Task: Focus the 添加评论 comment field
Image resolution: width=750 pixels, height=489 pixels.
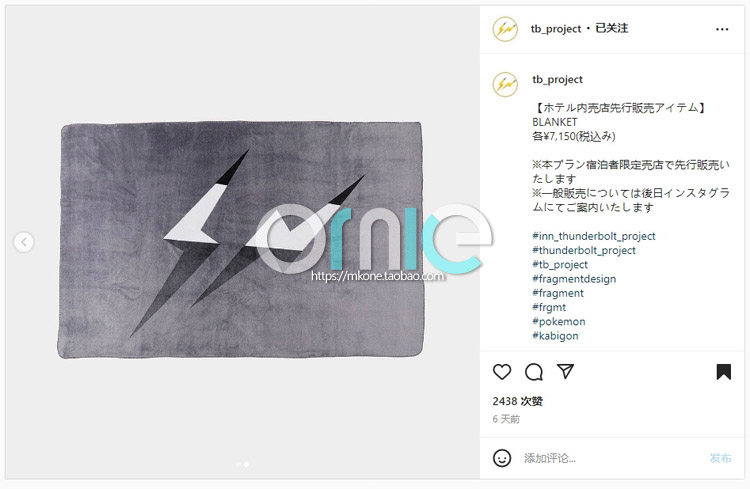Action: point(612,458)
